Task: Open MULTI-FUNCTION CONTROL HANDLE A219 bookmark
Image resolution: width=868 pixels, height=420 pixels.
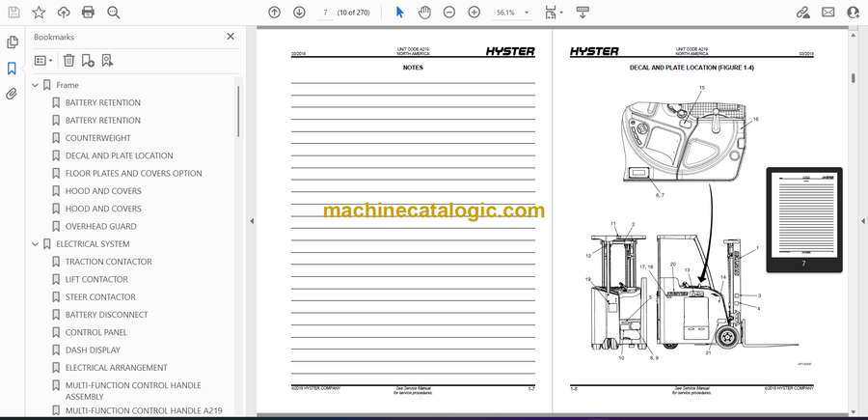Action: [144, 410]
